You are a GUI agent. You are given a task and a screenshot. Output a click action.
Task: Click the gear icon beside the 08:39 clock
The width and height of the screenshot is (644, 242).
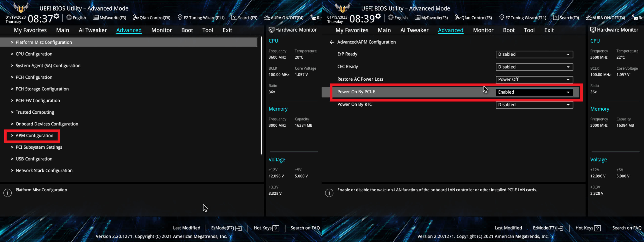point(378,16)
